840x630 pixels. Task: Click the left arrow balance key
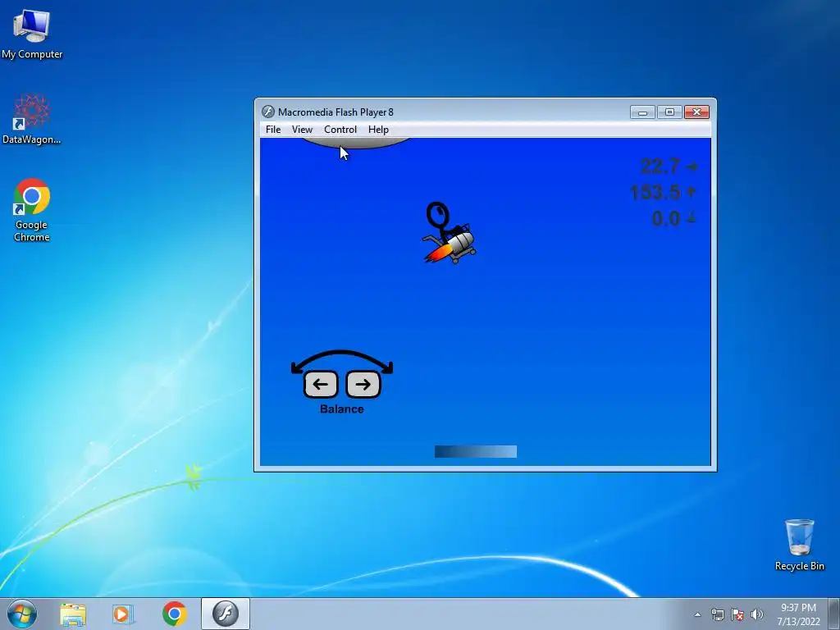[321, 384]
